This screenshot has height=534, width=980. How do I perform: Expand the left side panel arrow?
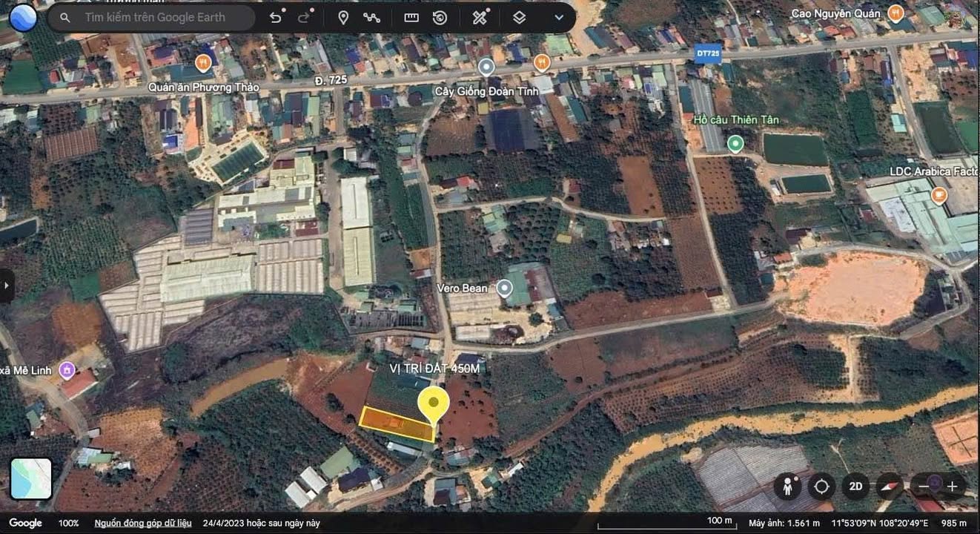point(7,286)
